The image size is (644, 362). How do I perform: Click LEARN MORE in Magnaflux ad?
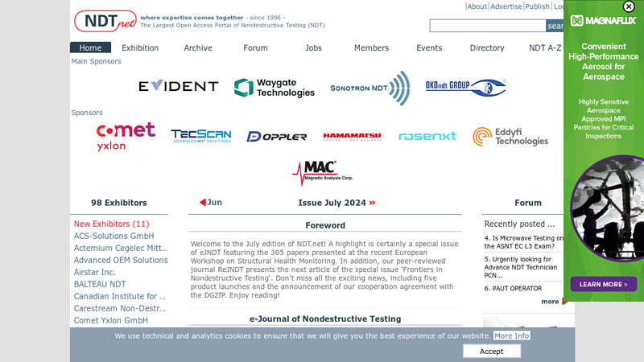pyautogui.click(x=603, y=284)
